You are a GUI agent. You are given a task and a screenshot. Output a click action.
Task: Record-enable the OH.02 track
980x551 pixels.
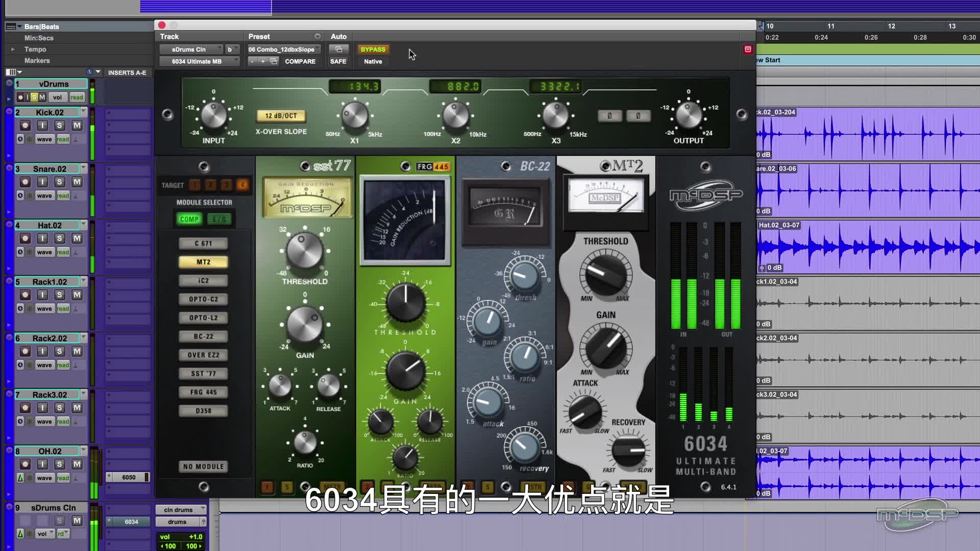tap(25, 464)
